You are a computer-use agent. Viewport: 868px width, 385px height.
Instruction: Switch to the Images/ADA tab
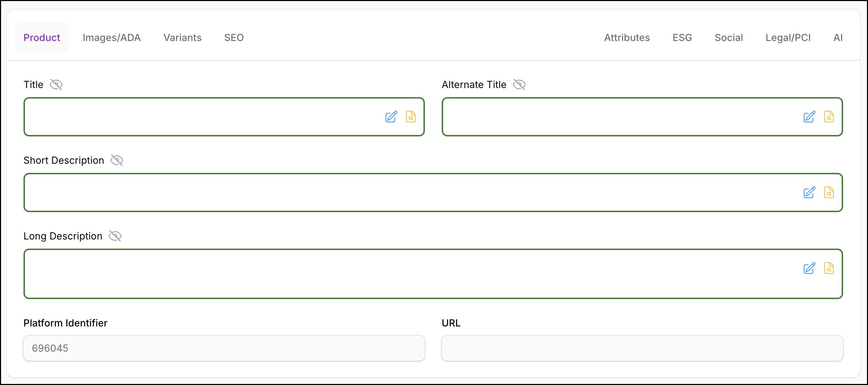pos(112,38)
